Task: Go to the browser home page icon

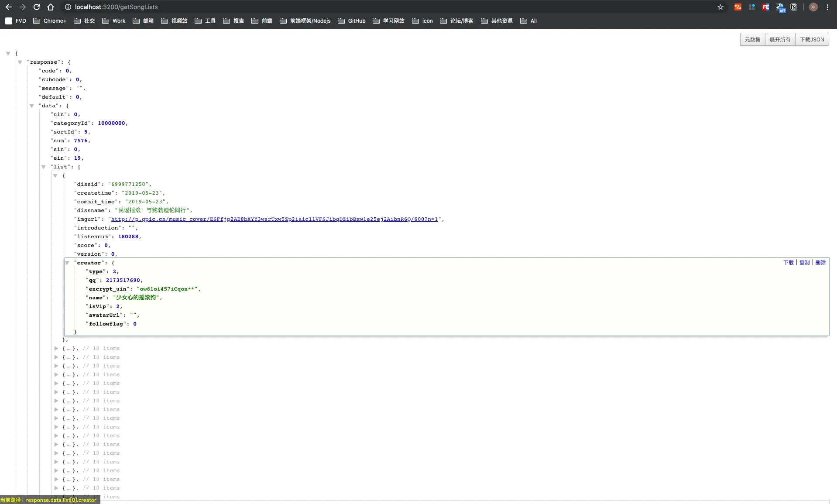Action: pyautogui.click(x=51, y=7)
